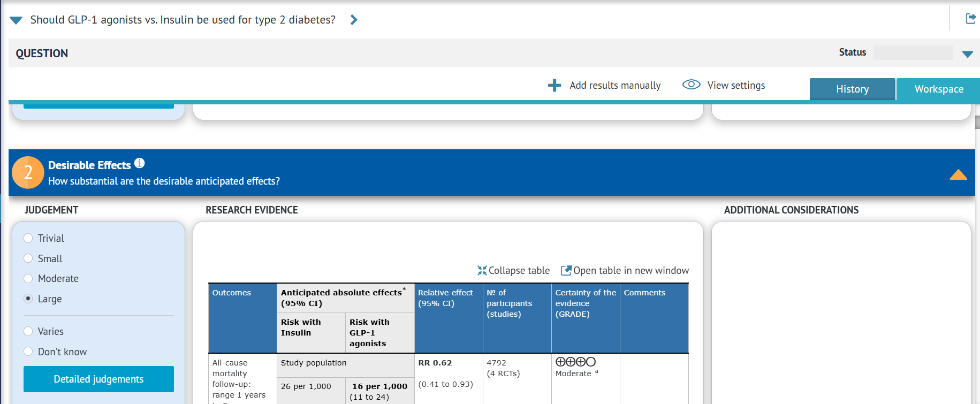Viewport: 980px width, 404px height.
Task: Expand the question list dropdown triangle
Action: point(16,20)
